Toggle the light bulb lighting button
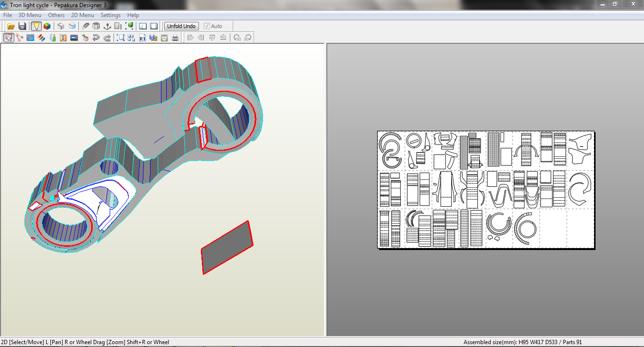Screen dimensions: 644x347 36,26
